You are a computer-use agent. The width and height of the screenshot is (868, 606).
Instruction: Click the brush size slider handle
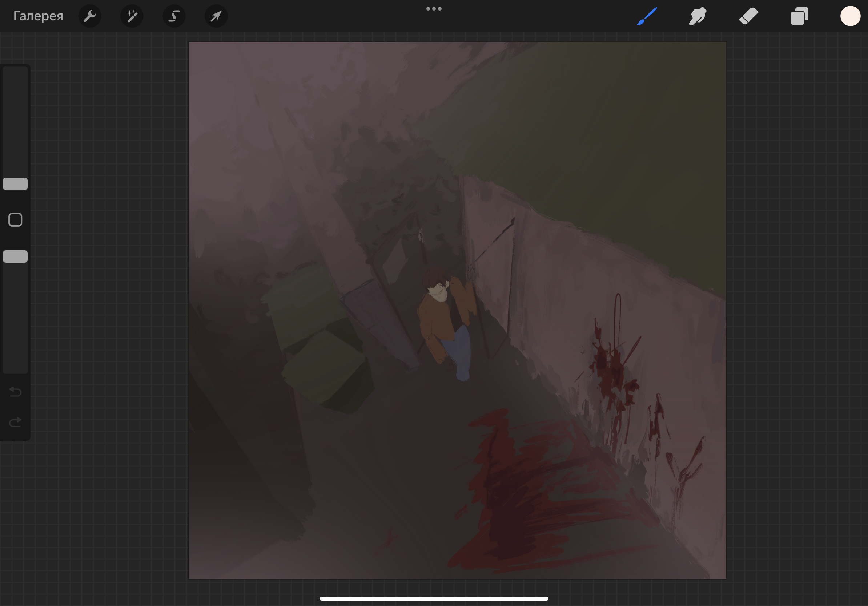pyautogui.click(x=15, y=184)
